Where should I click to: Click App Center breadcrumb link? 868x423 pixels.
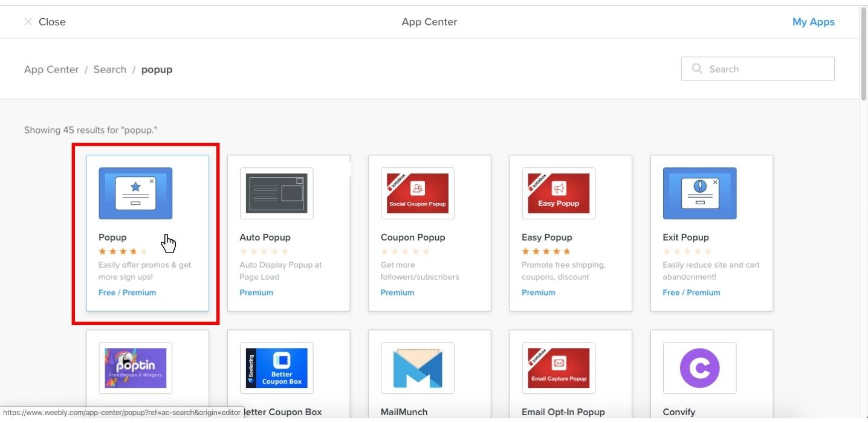51,69
